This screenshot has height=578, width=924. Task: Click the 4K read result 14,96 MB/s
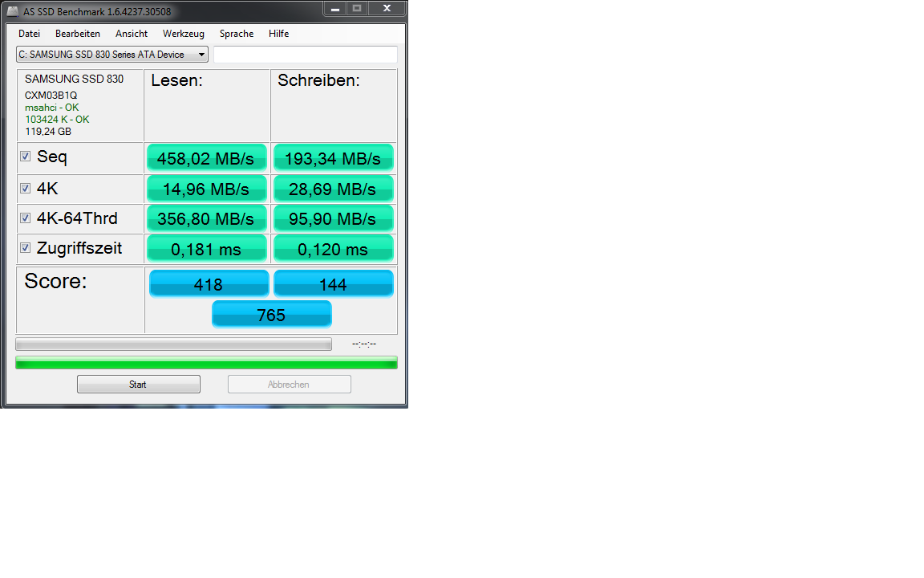click(x=206, y=189)
